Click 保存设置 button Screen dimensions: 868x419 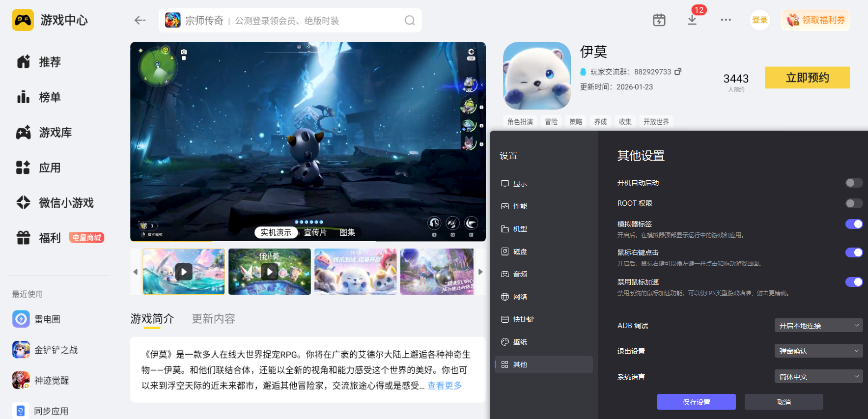pyautogui.click(x=696, y=402)
